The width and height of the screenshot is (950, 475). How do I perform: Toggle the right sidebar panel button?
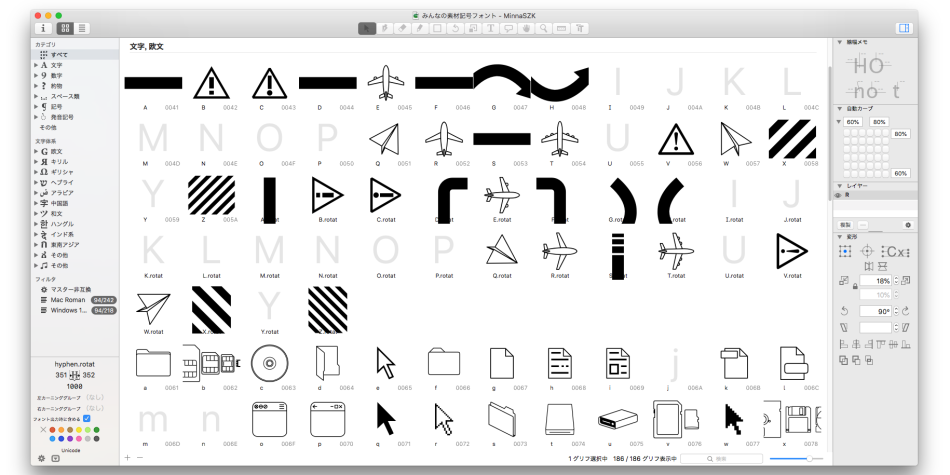(x=904, y=28)
